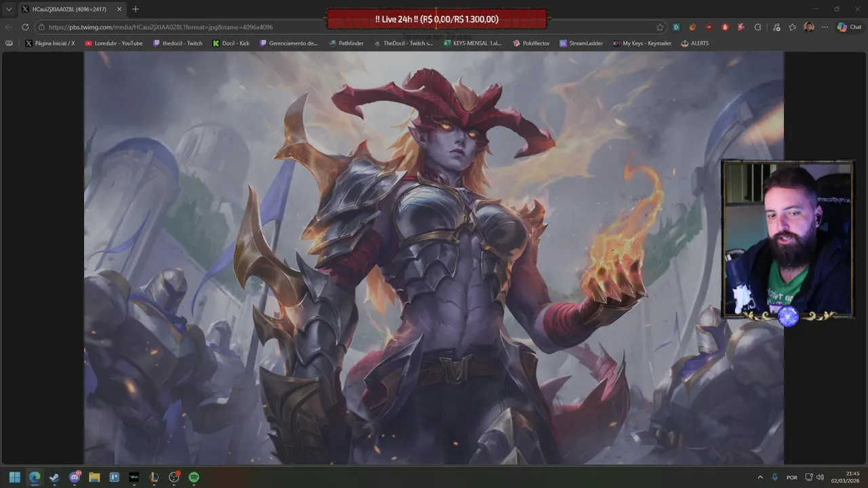Screen dimensions: 868x488
Task: Open a new browser tab
Action: (136, 9)
